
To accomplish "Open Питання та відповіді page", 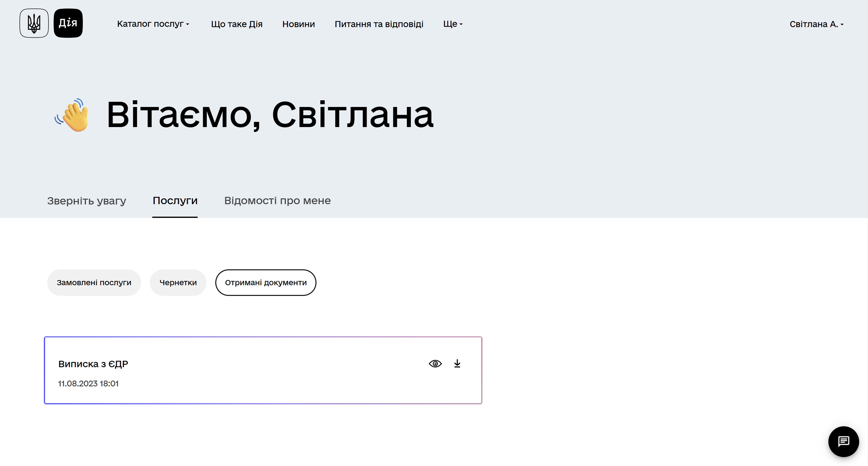I will [379, 24].
